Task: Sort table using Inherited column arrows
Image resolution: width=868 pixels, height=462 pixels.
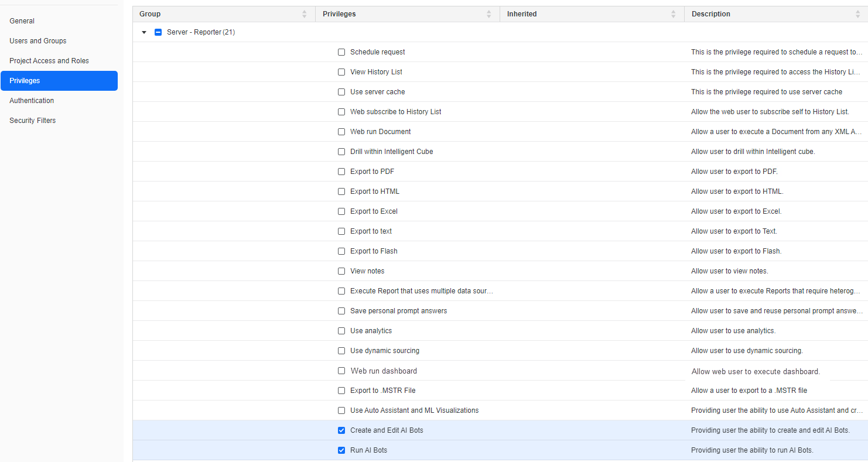Action: 673,14
